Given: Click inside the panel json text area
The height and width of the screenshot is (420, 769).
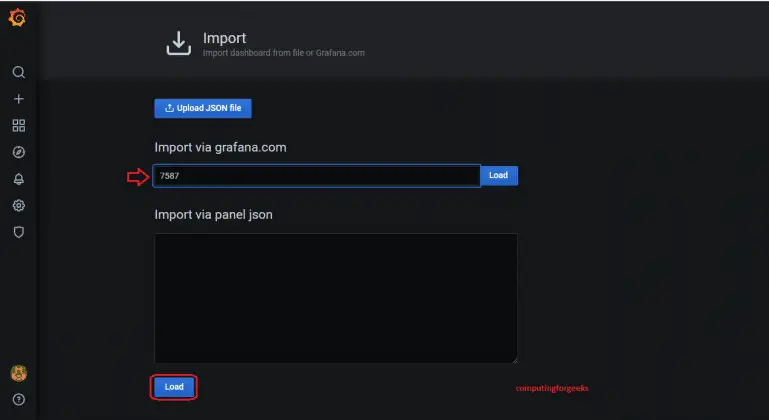Looking at the screenshot, I should [x=335, y=298].
